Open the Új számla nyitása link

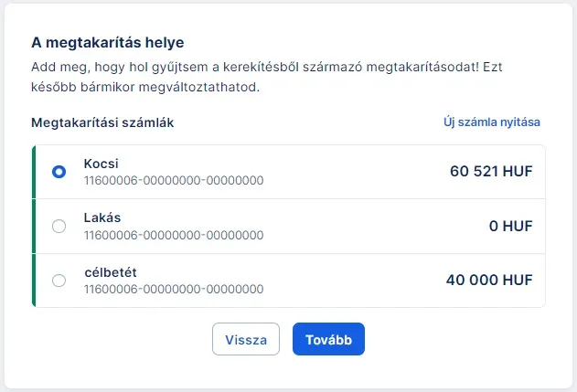(x=492, y=122)
